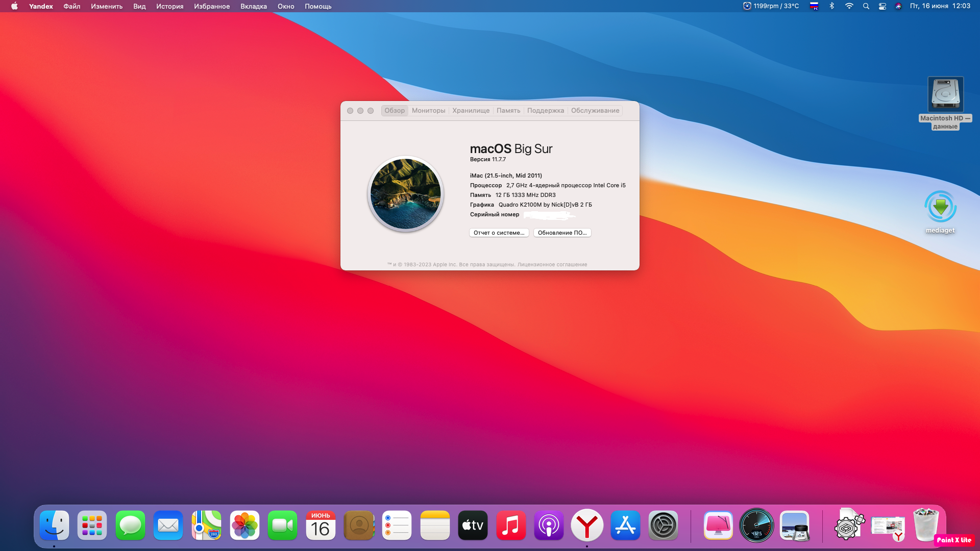Open Bluetooth menu bar icon
The width and height of the screenshot is (980, 551).
832,6
